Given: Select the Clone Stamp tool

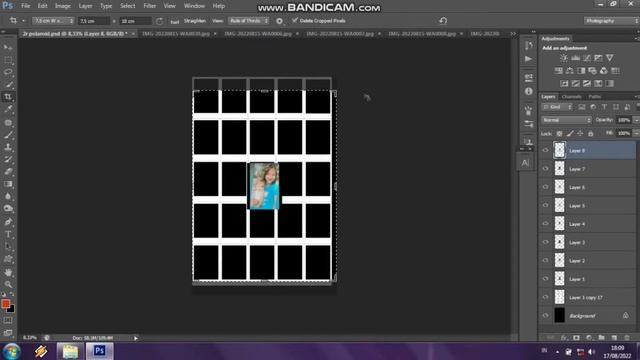Looking at the screenshot, I should pyautogui.click(x=8, y=147).
